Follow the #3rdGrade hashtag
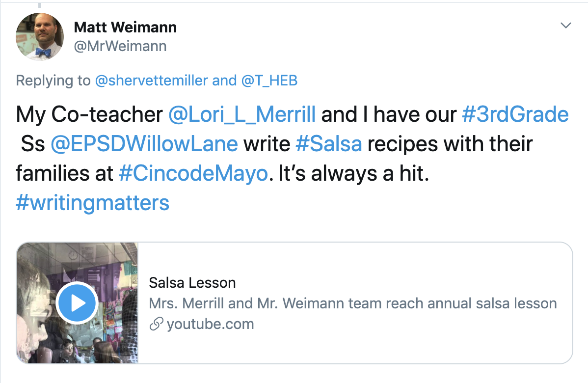 (x=515, y=114)
